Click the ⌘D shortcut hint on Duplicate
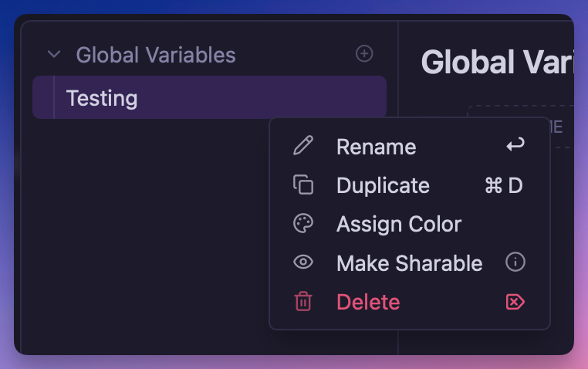Viewport: 588px width, 369px height. [x=504, y=185]
